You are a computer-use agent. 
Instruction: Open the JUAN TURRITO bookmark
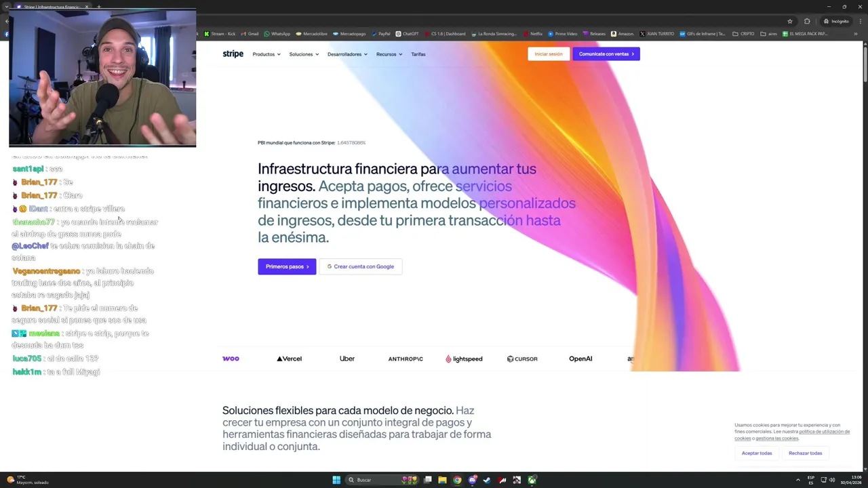tap(657, 33)
